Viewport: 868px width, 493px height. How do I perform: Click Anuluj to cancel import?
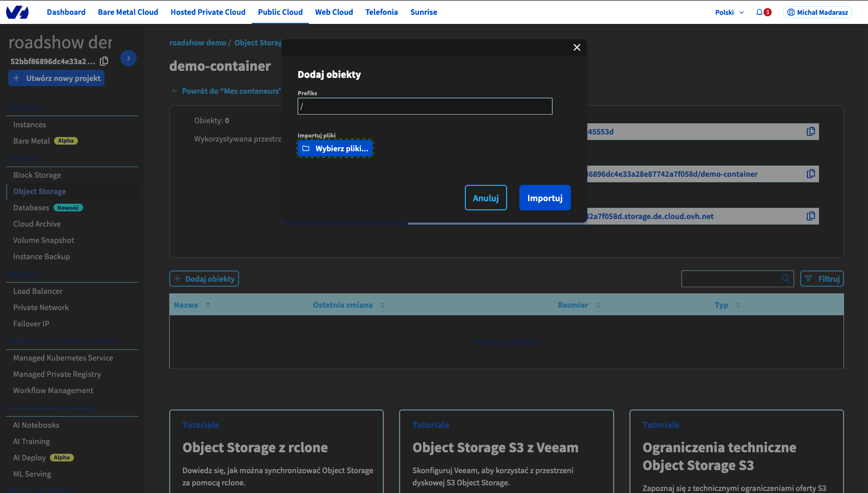486,198
